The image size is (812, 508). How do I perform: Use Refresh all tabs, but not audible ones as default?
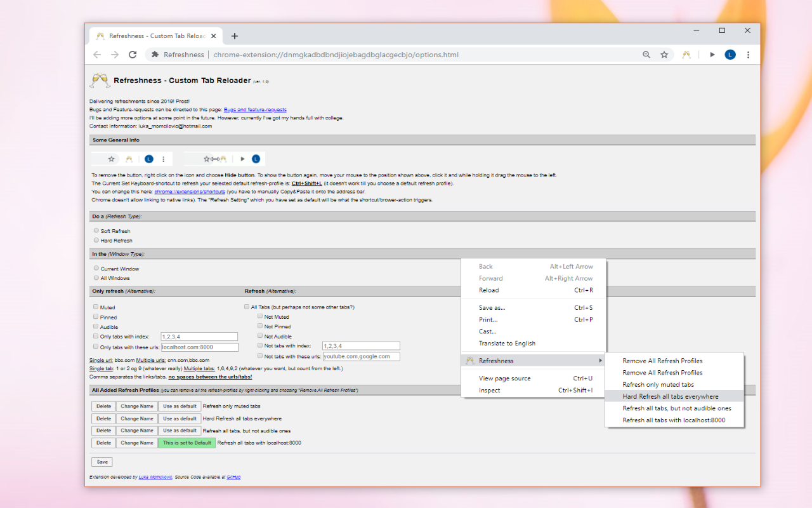(180, 431)
